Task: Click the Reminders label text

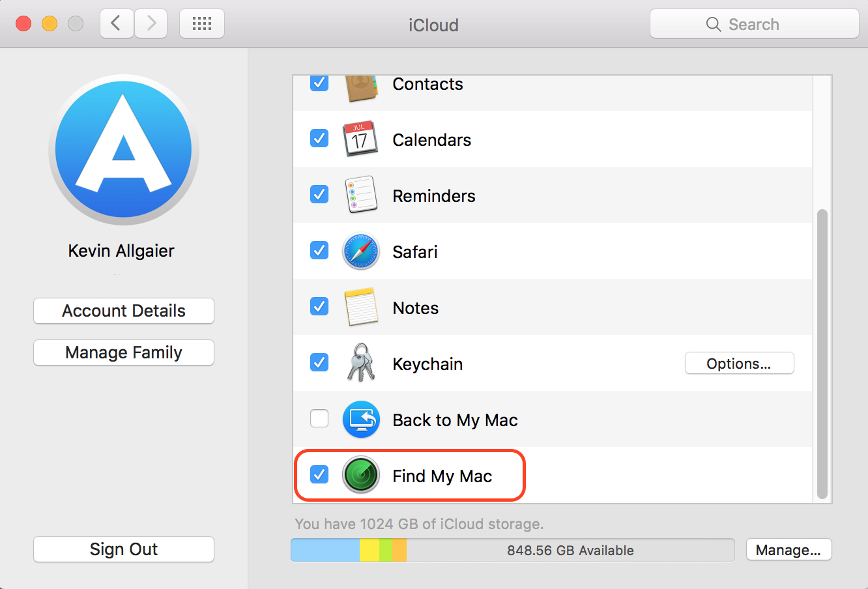Action: pyautogui.click(x=434, y=196)
